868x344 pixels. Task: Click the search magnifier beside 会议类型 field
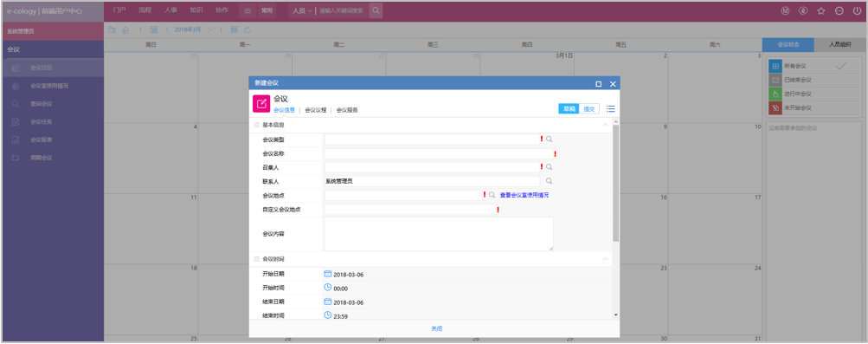pos(550,140)
